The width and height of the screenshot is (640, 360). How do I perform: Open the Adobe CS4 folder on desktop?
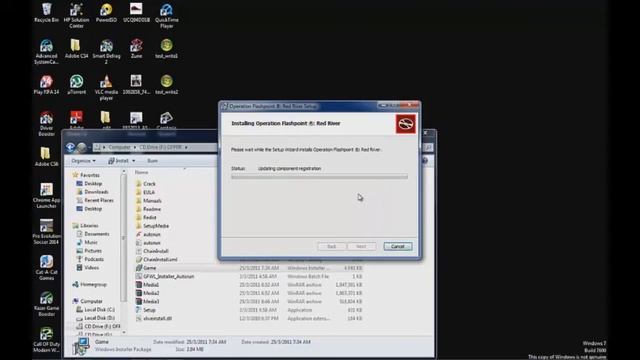pos(76,49)
